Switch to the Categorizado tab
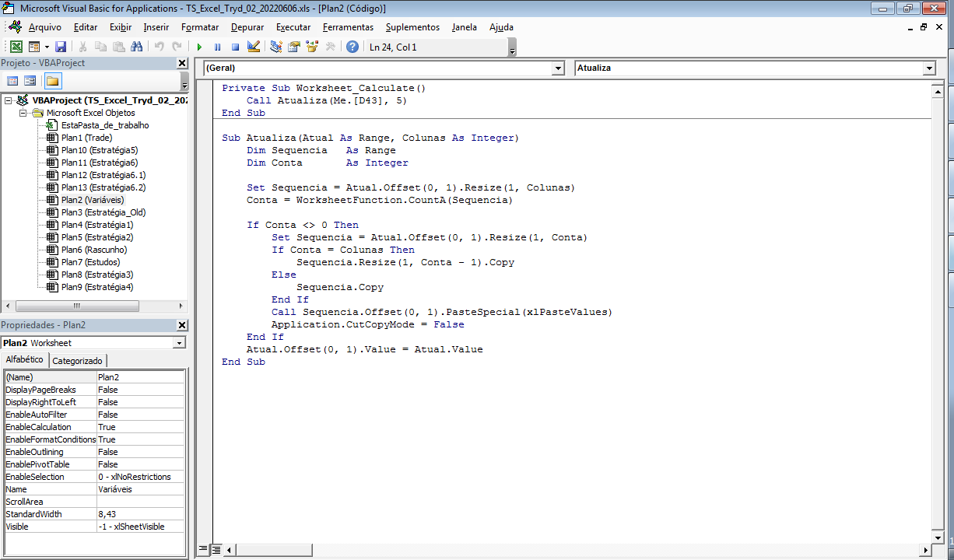Image resolution: width=954 pixels, height=560 pixels. [x=78, y=361]
